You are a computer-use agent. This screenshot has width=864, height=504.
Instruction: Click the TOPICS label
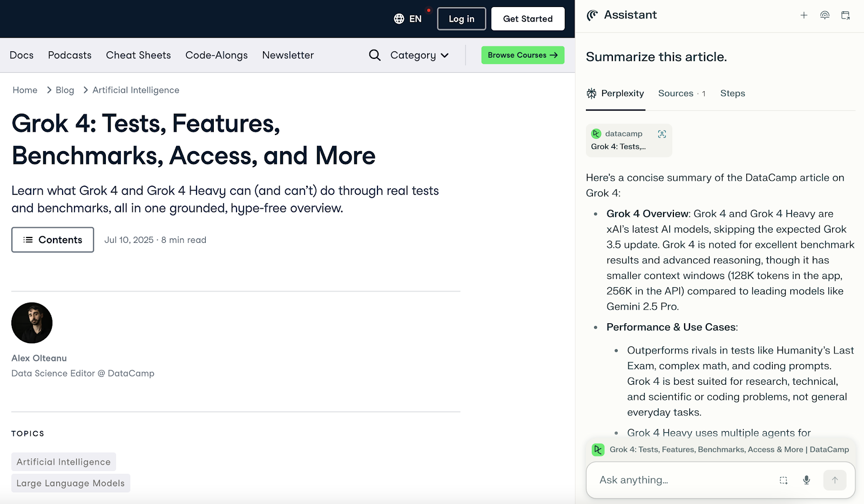(x=28, y=434)
